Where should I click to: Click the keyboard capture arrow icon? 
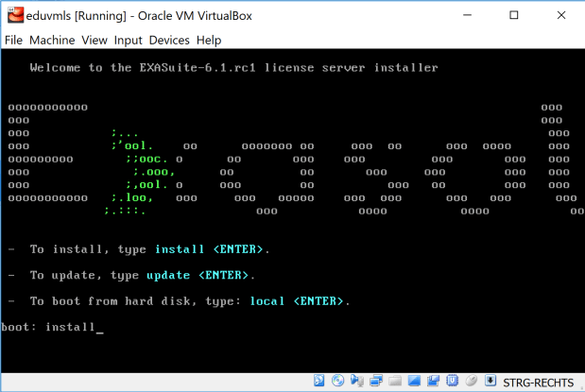[490, 382]
